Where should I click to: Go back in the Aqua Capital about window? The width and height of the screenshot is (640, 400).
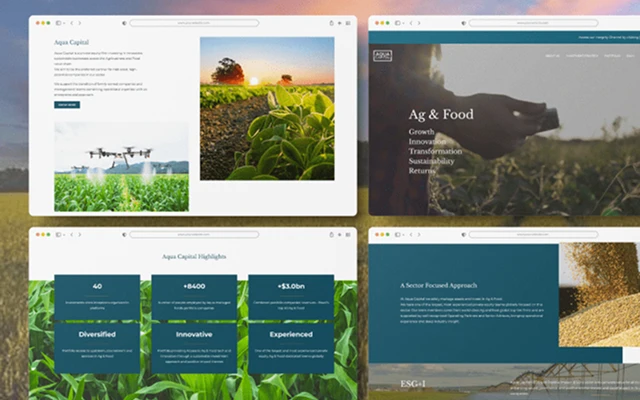[x=72, y=23]
